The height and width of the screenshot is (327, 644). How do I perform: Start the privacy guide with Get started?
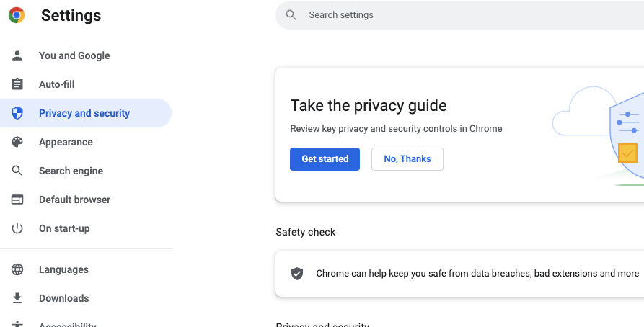tap(325, 159)
